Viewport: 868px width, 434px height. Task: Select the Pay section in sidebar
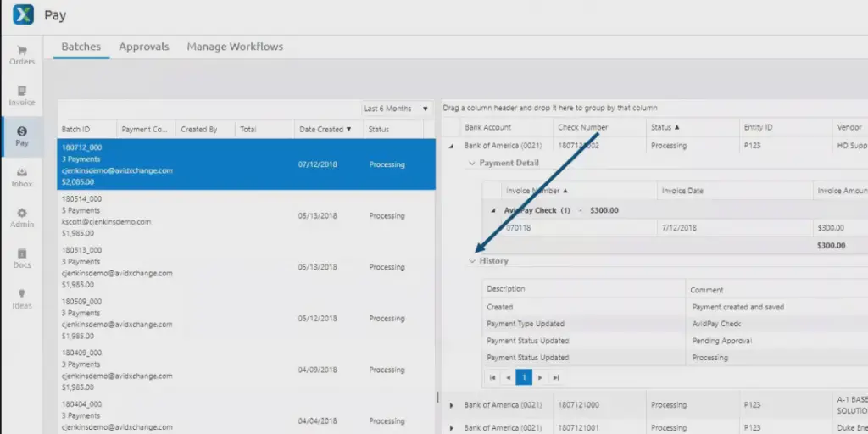click(22, 136)
